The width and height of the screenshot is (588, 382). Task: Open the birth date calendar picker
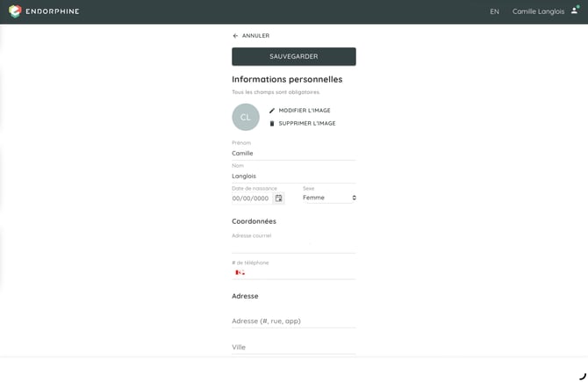tap(278, 198)
